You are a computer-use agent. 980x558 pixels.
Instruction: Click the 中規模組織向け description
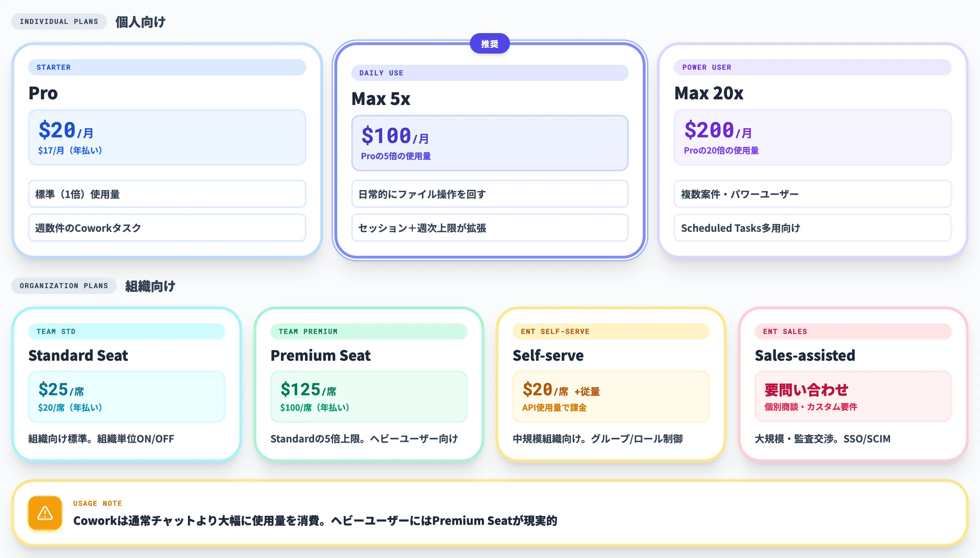[x=597, y=439]
